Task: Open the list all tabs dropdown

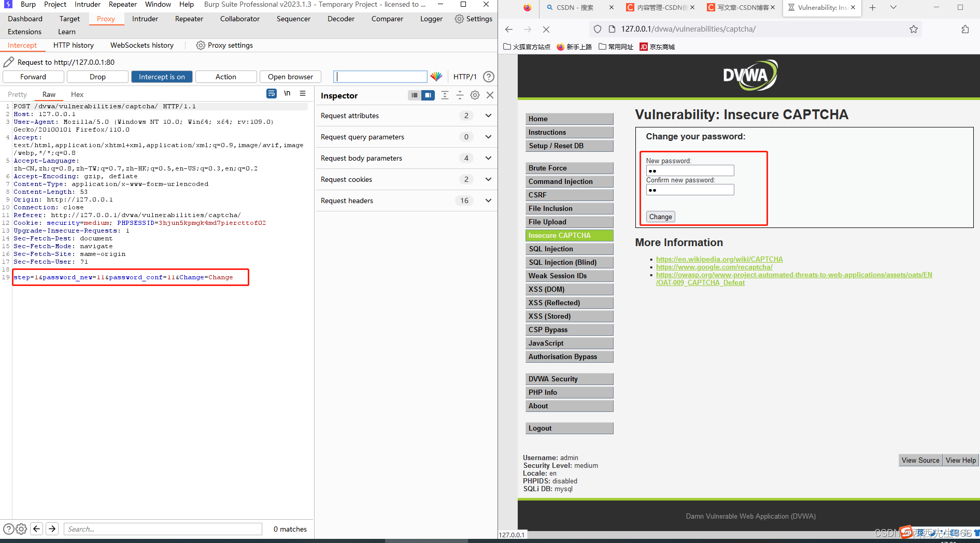Action: coord(893,8)
